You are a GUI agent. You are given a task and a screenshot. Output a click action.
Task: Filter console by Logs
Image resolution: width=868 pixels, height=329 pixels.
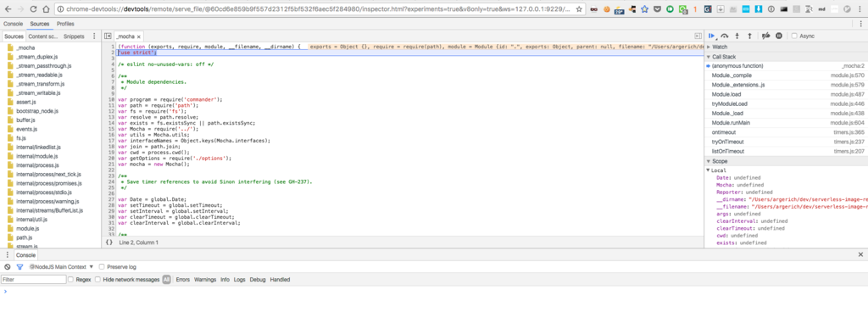[x=239, y=280]
